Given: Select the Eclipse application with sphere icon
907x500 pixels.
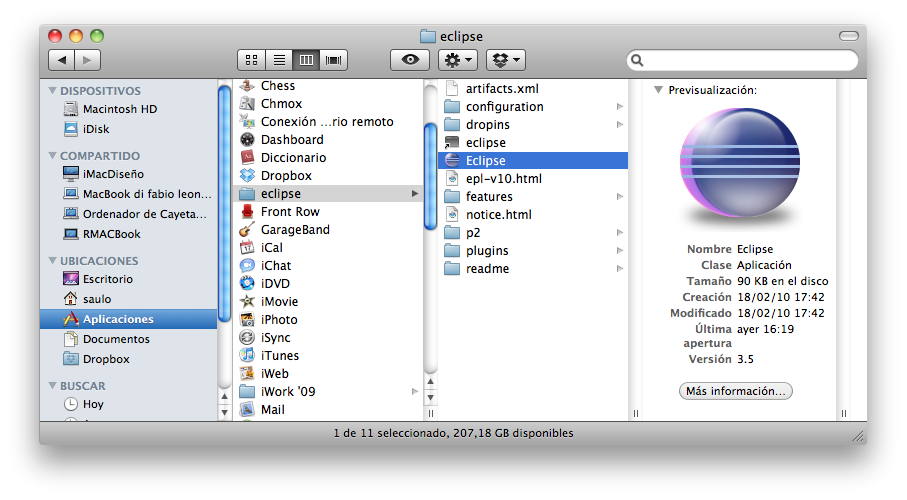Looking at the screenshot, I should pyautogui.click(x=533, y=160).
